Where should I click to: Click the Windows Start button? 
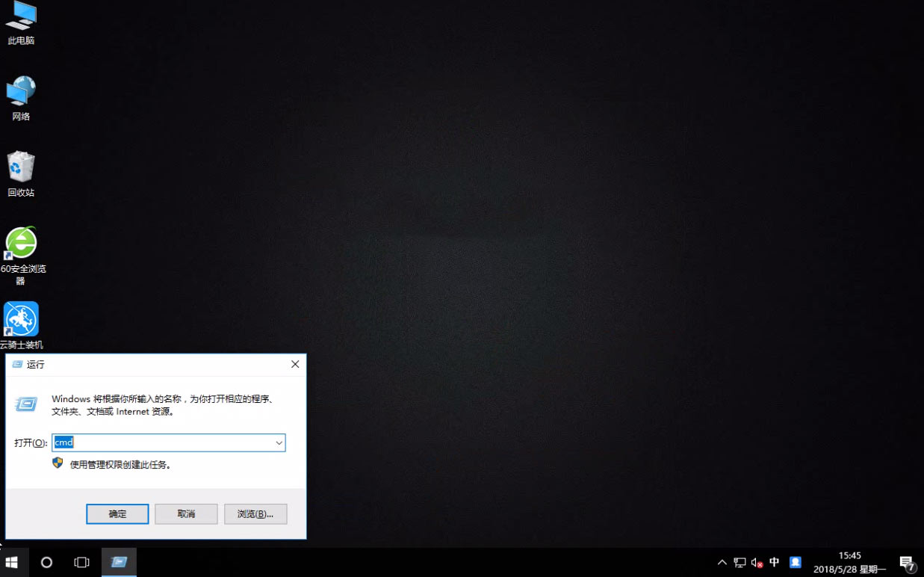tap(12, 562)
